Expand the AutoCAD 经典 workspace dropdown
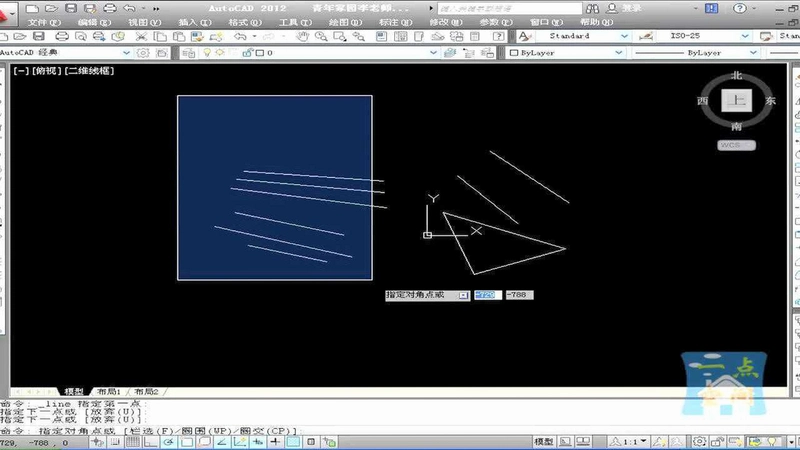 126,53
